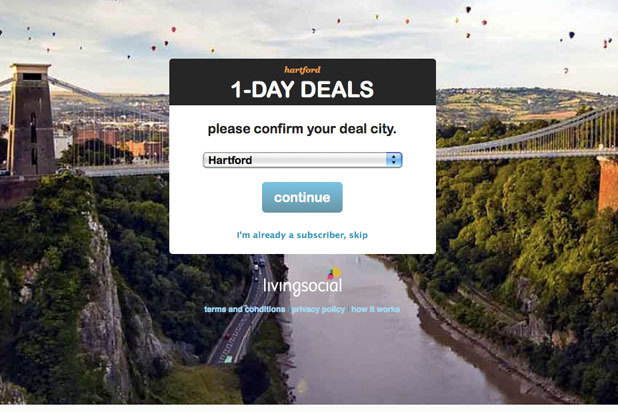Click the word skip in subscriber link
This screenshot has width=618, height=412.
[x=358, y=235]
